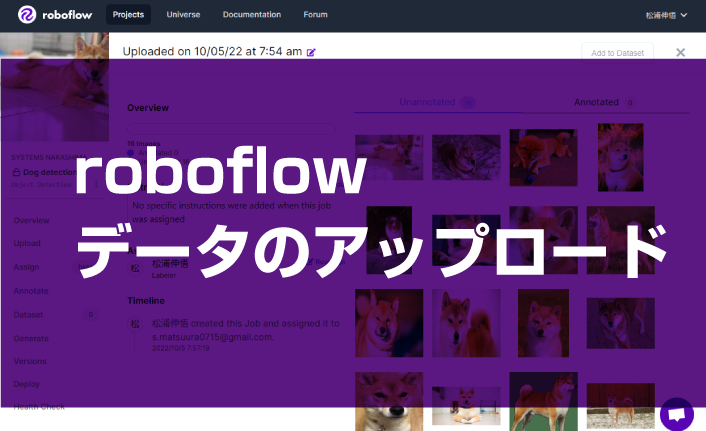This screenshot has height=431, width=706.
Task: Click the s.matsuura0715@gmail.com text
Action: [212, 337]
